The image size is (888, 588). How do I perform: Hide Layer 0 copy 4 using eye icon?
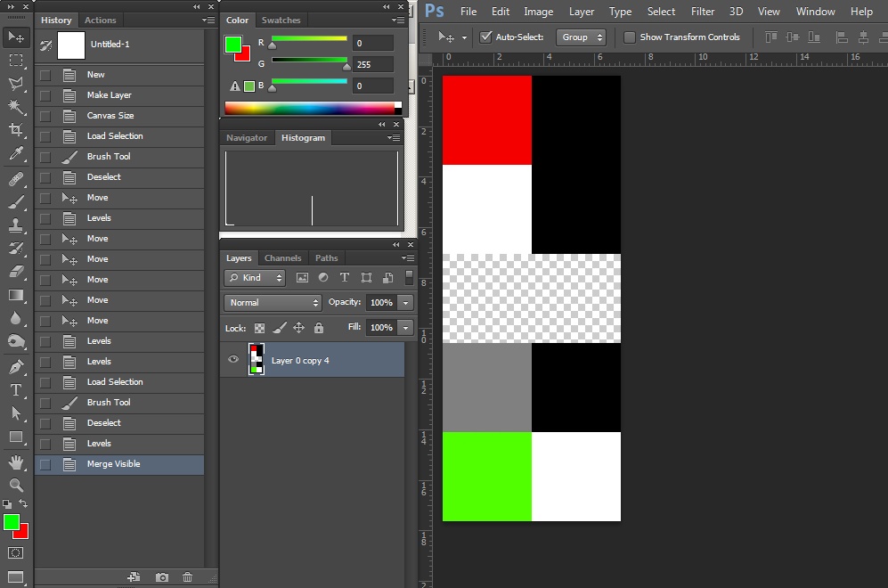click(233, 360)
